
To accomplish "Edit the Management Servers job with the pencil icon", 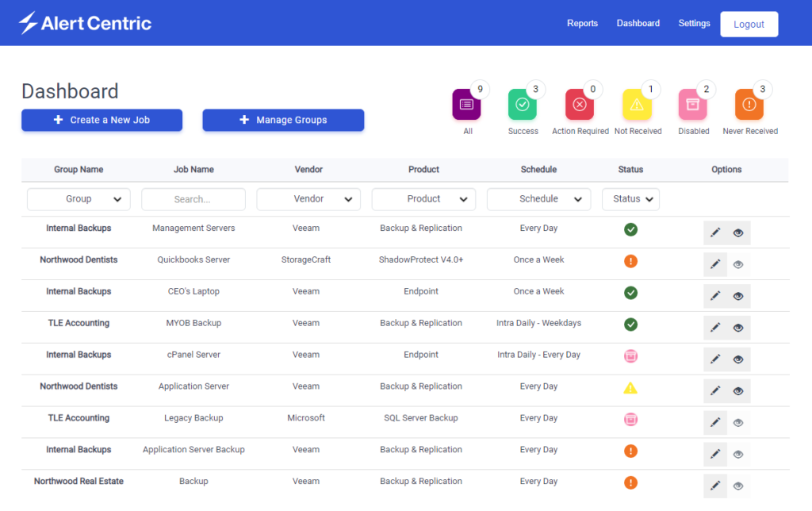I will [x=714, y=232].
